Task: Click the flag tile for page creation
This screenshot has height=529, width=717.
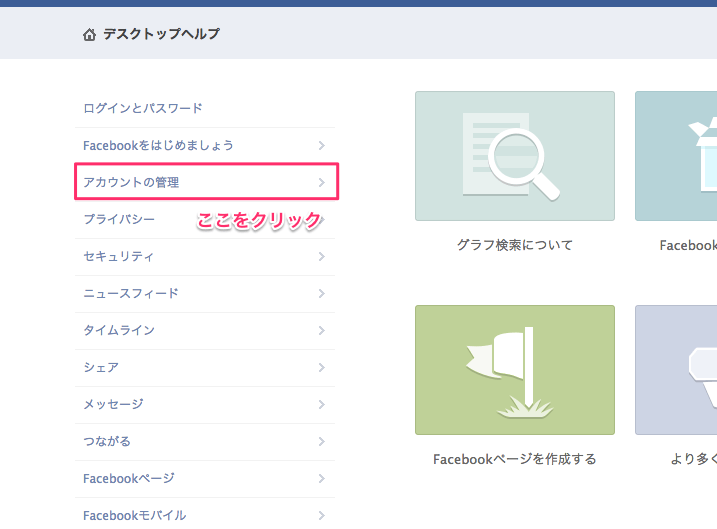Action: (515, 370)
